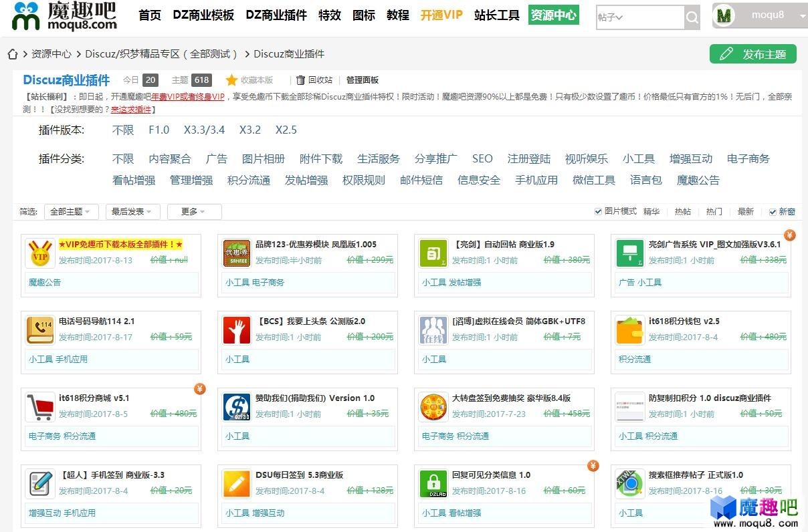808x532 pixels.
Task: Open the 防复制扣积分 plugin thumbnail
Action: (630, 407)
